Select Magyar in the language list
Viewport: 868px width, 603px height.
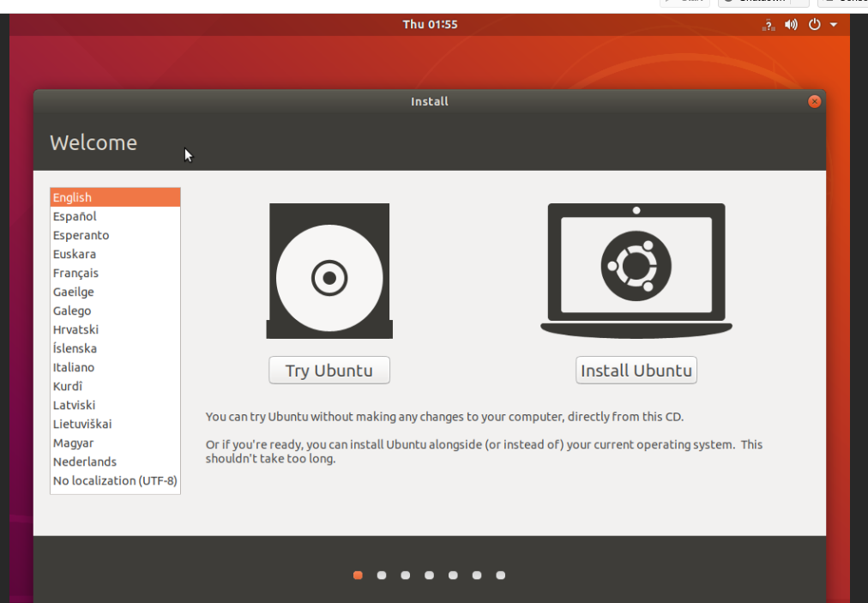point(73,443)
